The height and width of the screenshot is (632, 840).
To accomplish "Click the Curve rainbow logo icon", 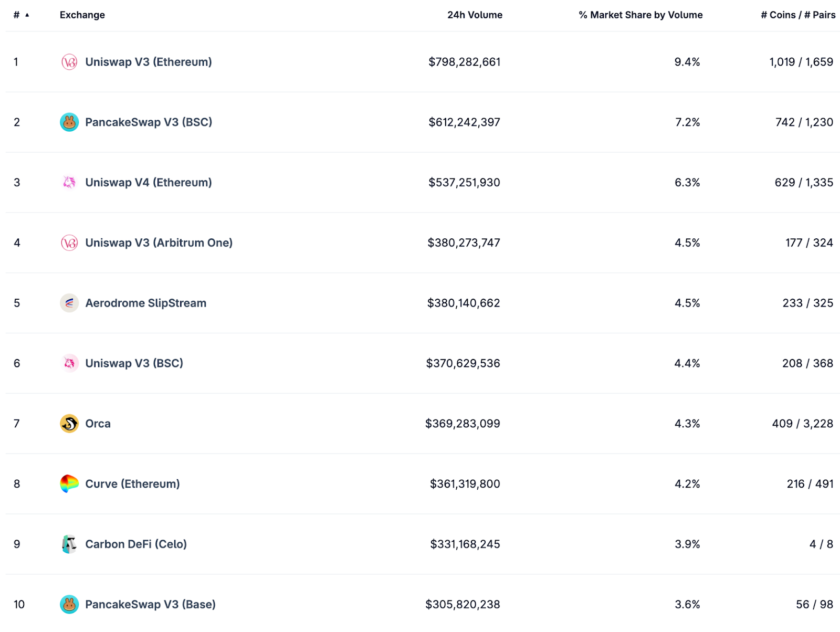I will click(x=69, y=483).
